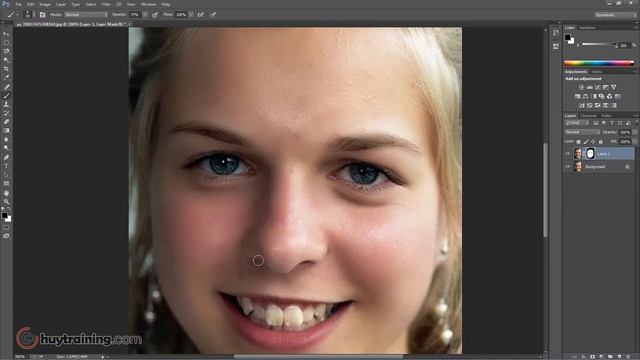Add a Curves adjustment
The width and height of the screenshot is (640, 360).
tap(598, 87)
